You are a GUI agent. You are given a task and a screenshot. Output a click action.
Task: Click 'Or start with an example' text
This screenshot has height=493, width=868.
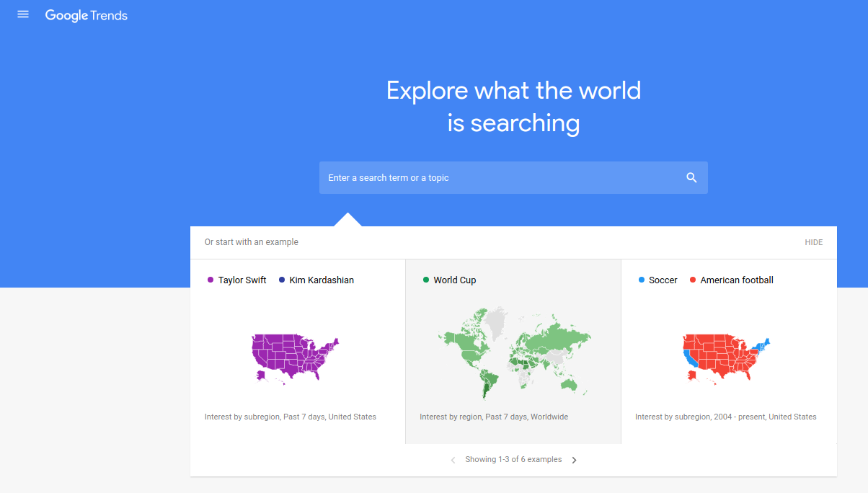click(x=252, y=242)
